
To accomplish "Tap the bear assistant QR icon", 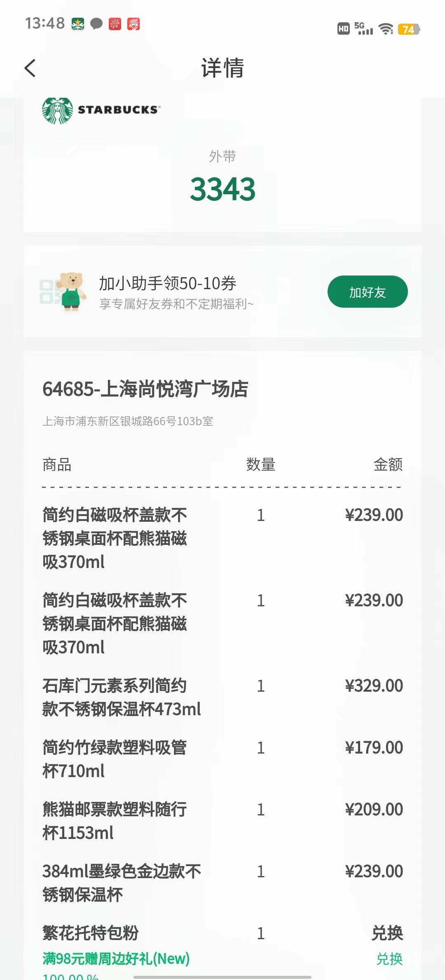I will 63,291.
